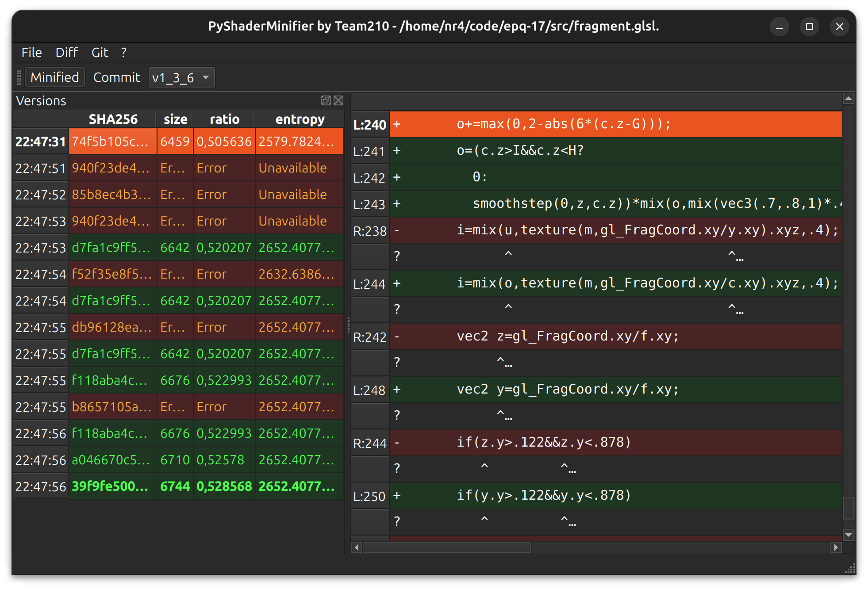
Task: Click the scroll left arrow of diff view
Action: pos(357,547)
